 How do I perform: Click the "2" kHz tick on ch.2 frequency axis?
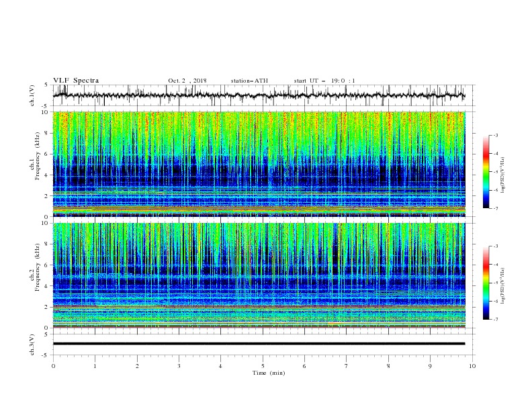tap(46, 307)
